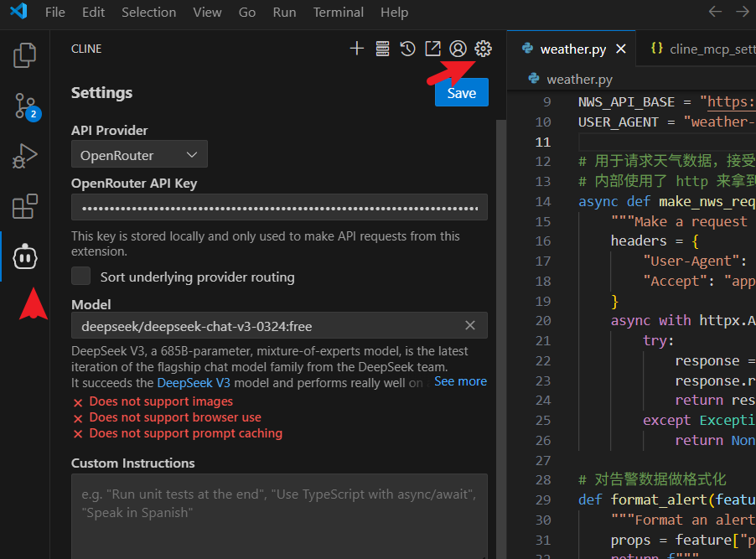Open the Edit menu
The width and height of the screenshot is (756, 559).
click(93, 12)
